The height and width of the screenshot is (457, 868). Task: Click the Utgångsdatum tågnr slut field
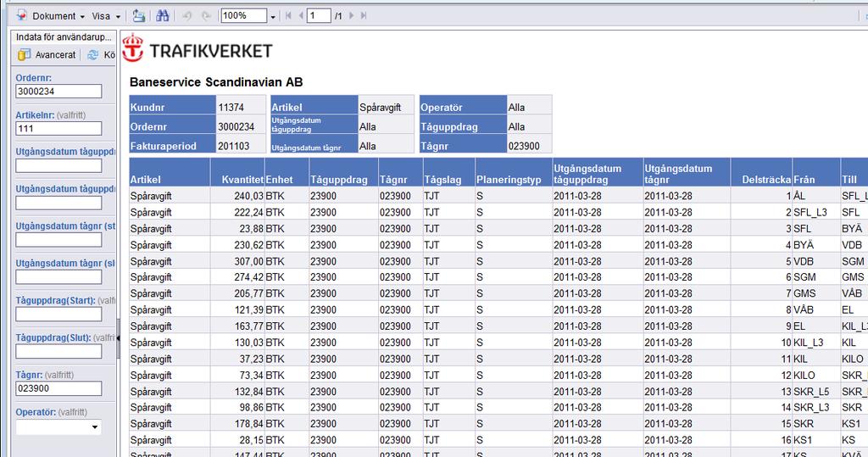click(x=58, y=277)
